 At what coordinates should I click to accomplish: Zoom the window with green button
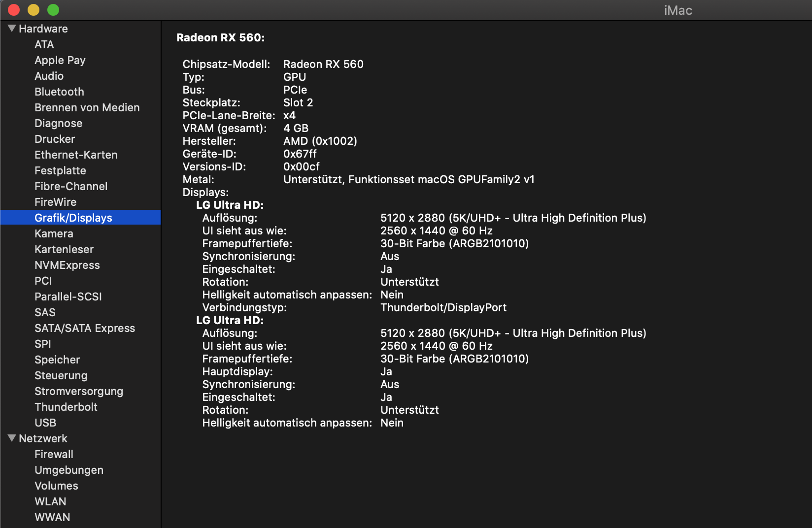point(53,10)
